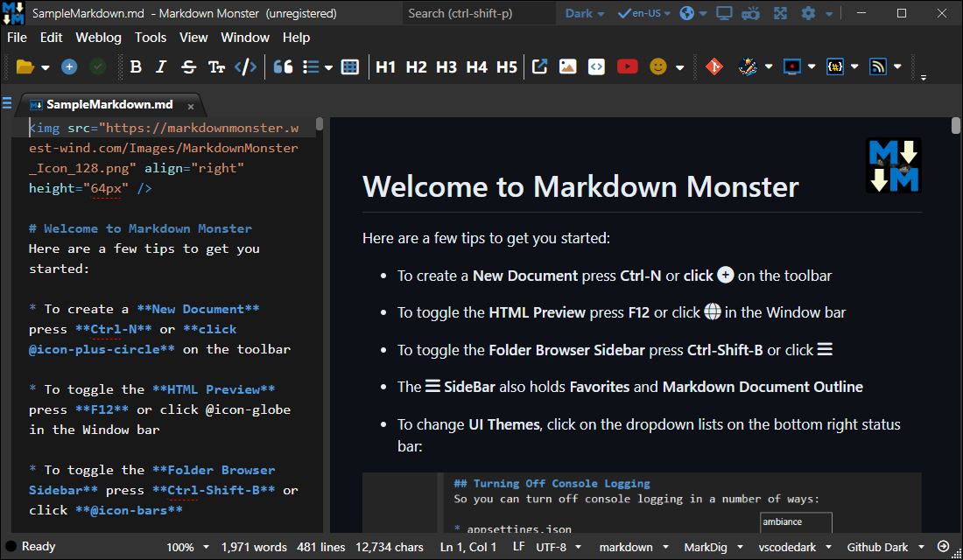Open the markdown syntax dropdown
This screenshot has width=963, height=560.
coord(634,547)
